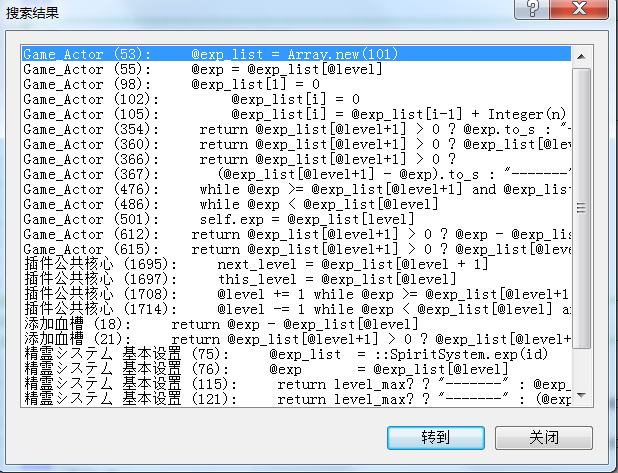
Task: Select Game_Actor (354) search result
Action: [296, 129]
